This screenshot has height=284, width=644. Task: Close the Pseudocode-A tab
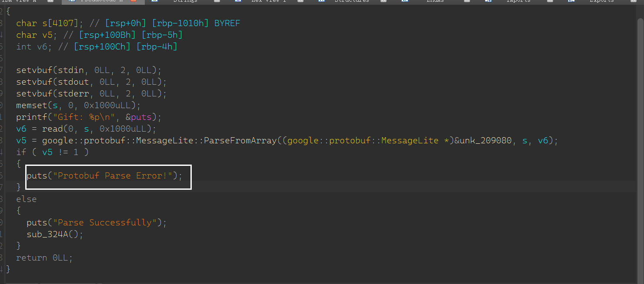[133, 1]
